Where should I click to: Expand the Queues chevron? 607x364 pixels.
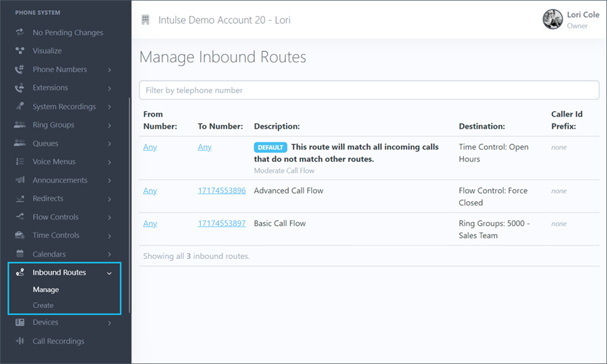pyautogui.click(x=109, y=144)
